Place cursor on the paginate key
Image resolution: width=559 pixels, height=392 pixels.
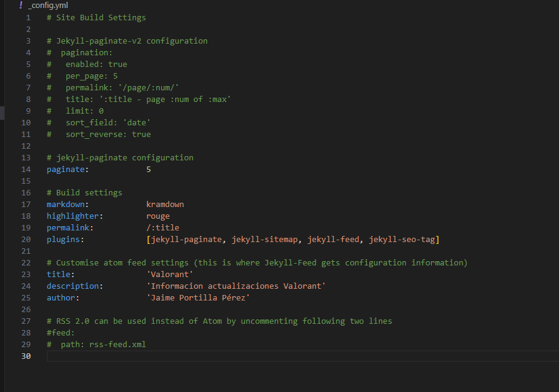coord(63,169)
